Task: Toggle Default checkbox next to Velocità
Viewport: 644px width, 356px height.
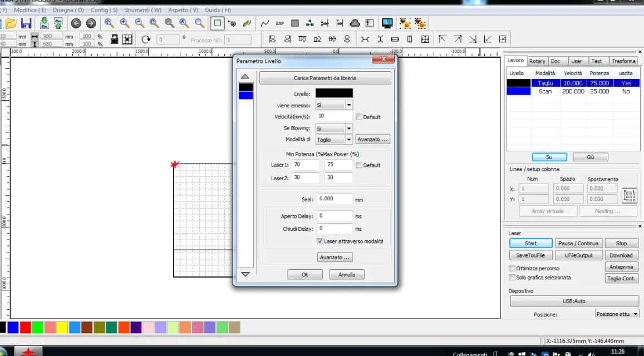Action: coord(359,117)
